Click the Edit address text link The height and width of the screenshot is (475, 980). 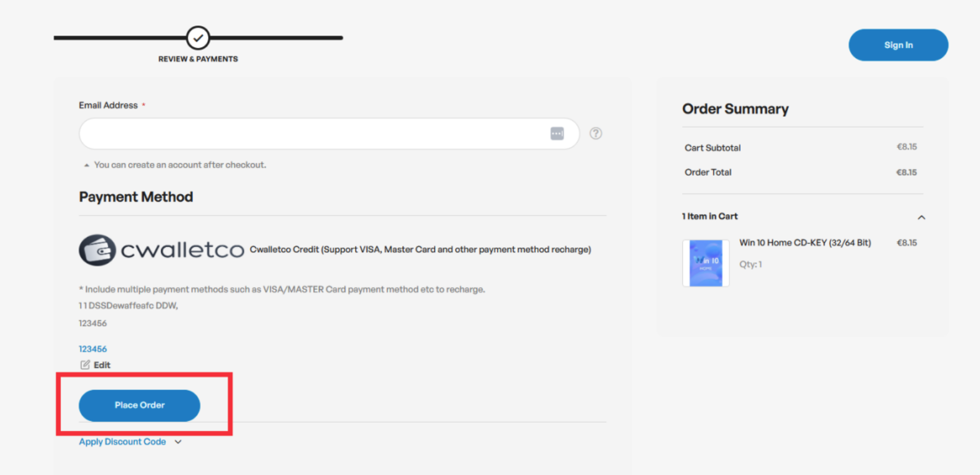102,365
